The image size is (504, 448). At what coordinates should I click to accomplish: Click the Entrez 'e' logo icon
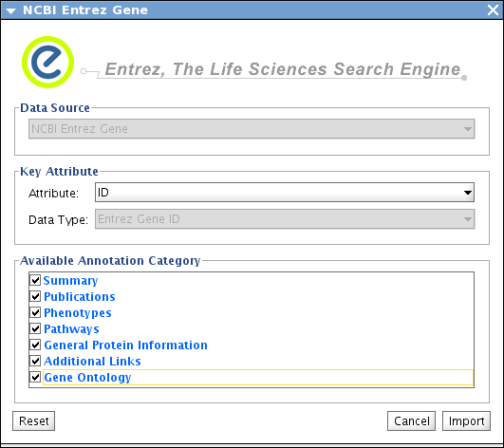coord(47,62)
